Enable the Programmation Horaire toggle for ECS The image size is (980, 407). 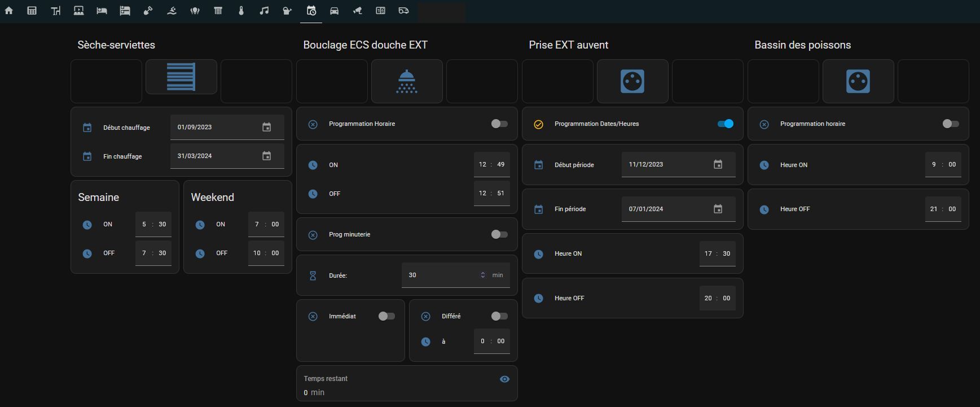click(499, 124)
